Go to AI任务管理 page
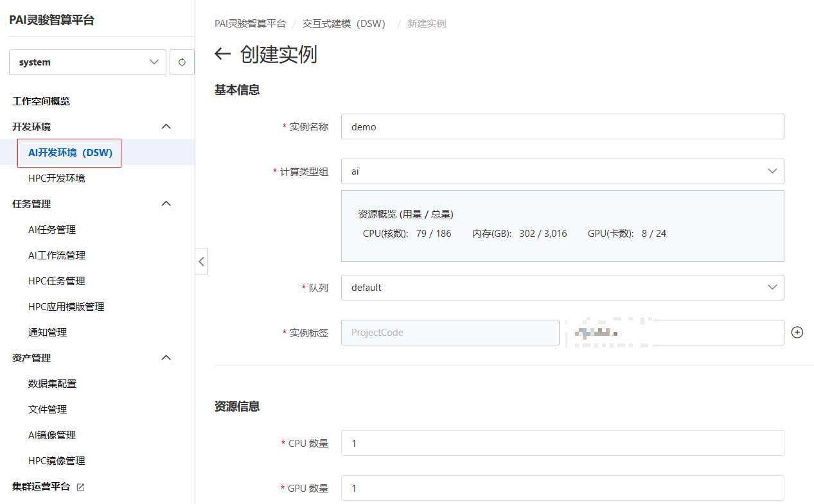 52,229
